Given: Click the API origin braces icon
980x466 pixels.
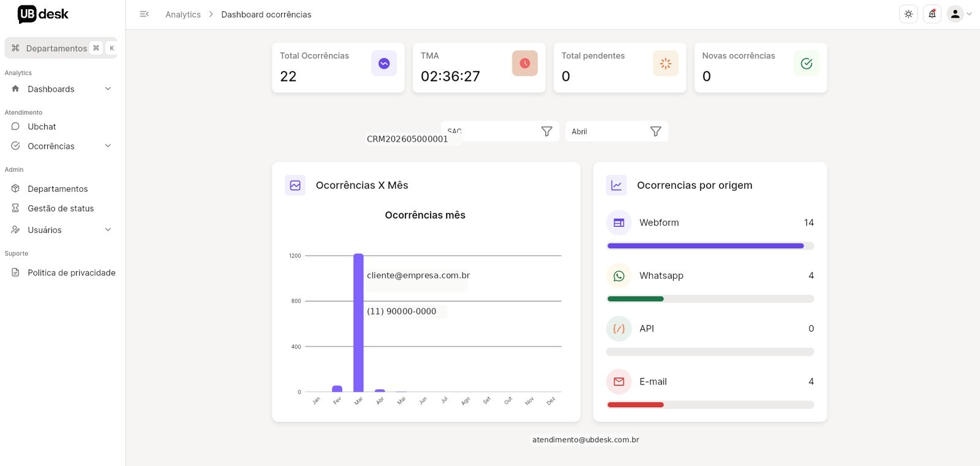Looking at the screenshot, I should pos(619,329).
